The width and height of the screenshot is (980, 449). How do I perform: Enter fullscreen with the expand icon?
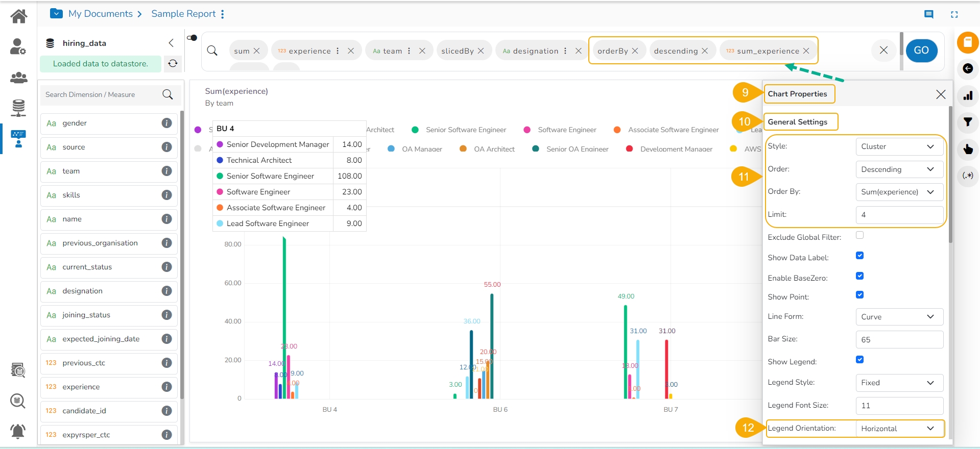coord(954,14)
